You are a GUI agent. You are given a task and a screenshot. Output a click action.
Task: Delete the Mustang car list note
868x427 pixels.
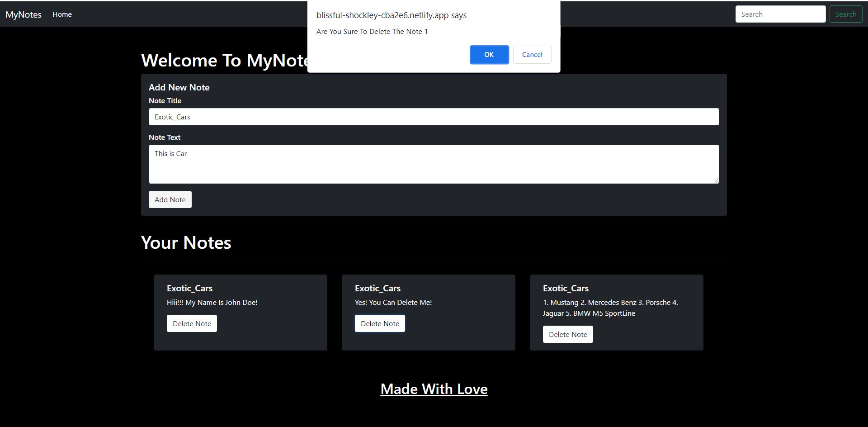pyautogui.click(x=567, y=335)
